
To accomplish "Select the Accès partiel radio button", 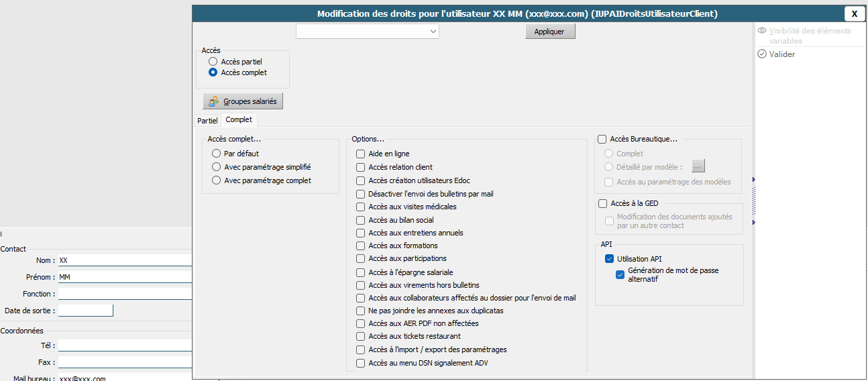I will (x=213, y=62).
